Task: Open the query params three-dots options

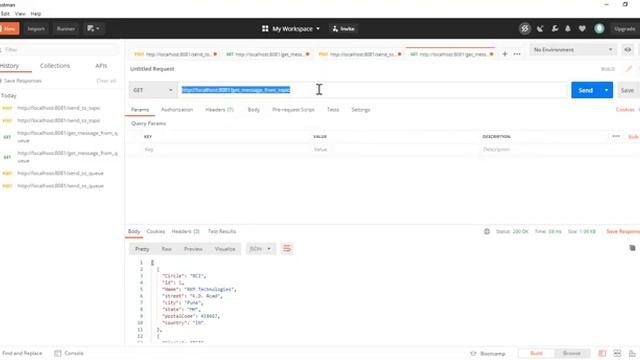Action: [616, 136]
